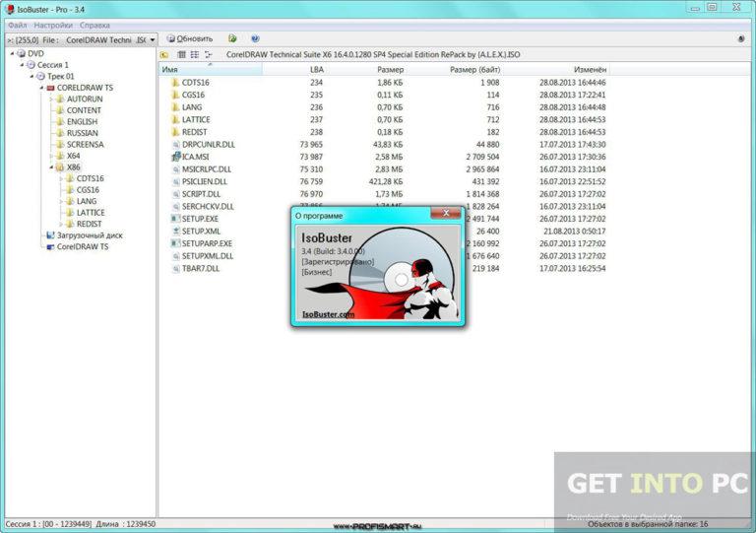Collapse the DVD tree node
The height and width of the screenshot is (533, 756).
tap(12, 53)
